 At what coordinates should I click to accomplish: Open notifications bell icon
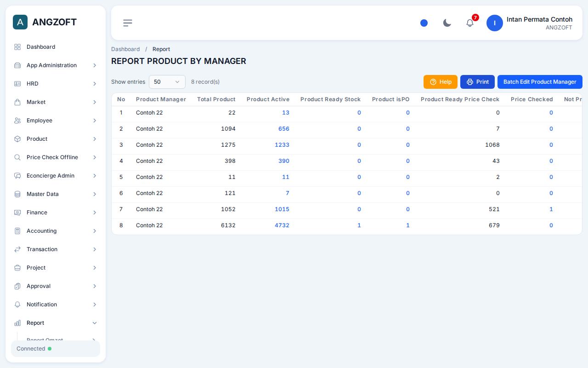click(470, 23)
